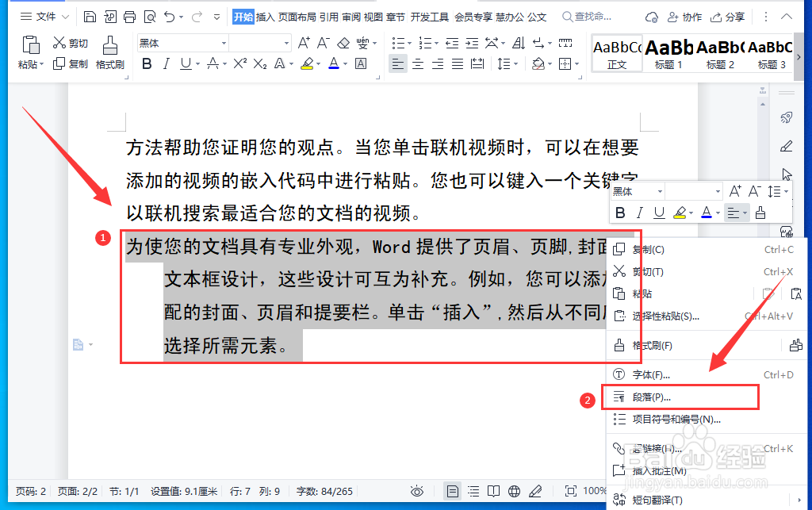The height and width of the screenshot is (510, 812).
Task: Apply subscript X₂ in ribbon
Action: point(260,63)
